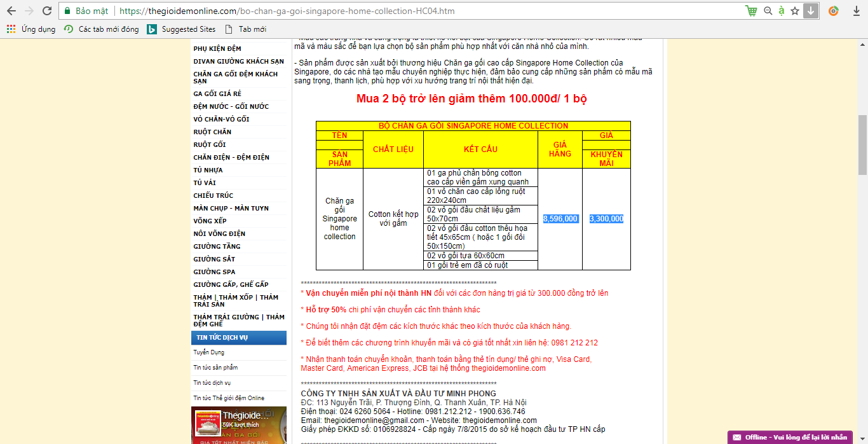Open CHĂN ĐIỆN - ĐỆM ĐIỆN category
Viewport: 868px width, 444px height.
click(x=231, y=158)
